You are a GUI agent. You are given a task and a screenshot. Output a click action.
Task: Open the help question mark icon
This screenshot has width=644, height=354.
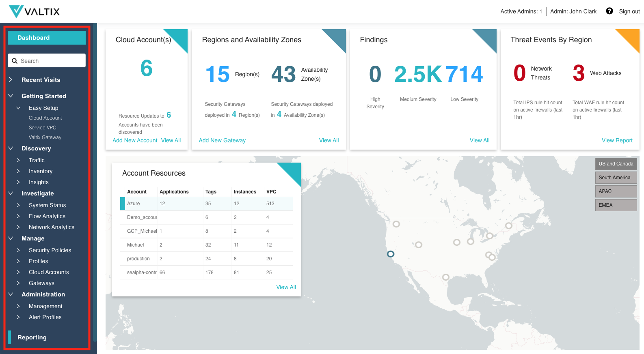(x=609, y=11)
